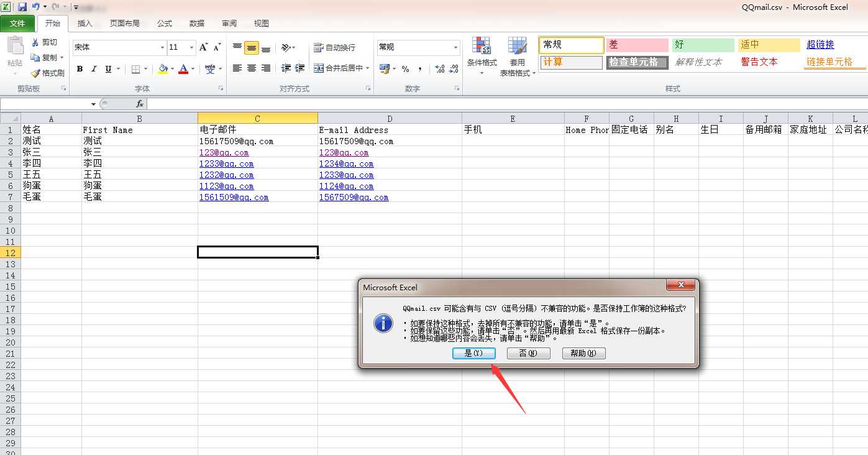Click the text orientation icon
Screen dimensions: 868x455
[x=286, y=48]
